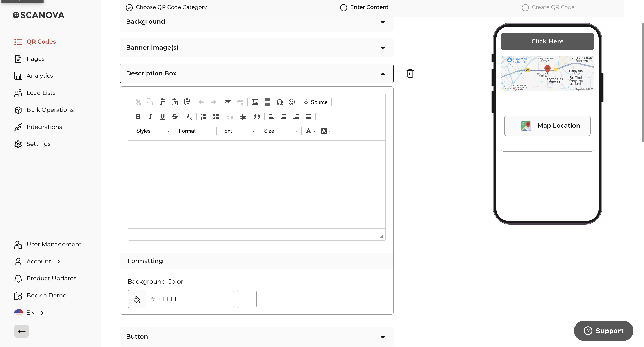Click the Remove Format icon

coord(189,116)
